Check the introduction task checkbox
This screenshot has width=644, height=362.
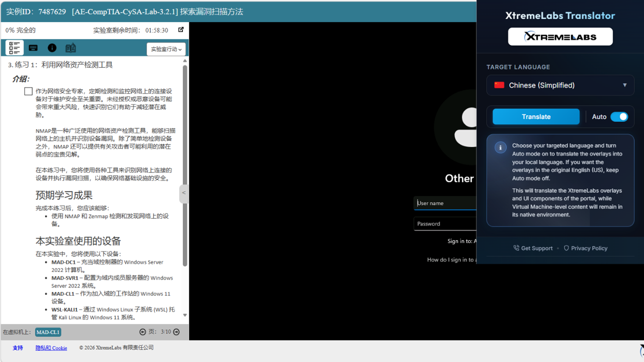(28, 91)
